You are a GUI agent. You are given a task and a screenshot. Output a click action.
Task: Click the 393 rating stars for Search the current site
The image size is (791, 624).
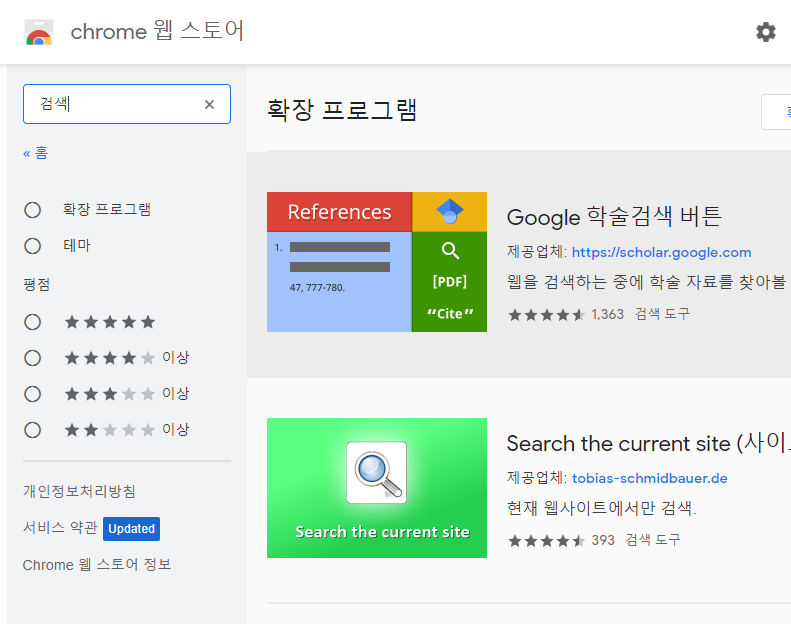tap(546, 541)
